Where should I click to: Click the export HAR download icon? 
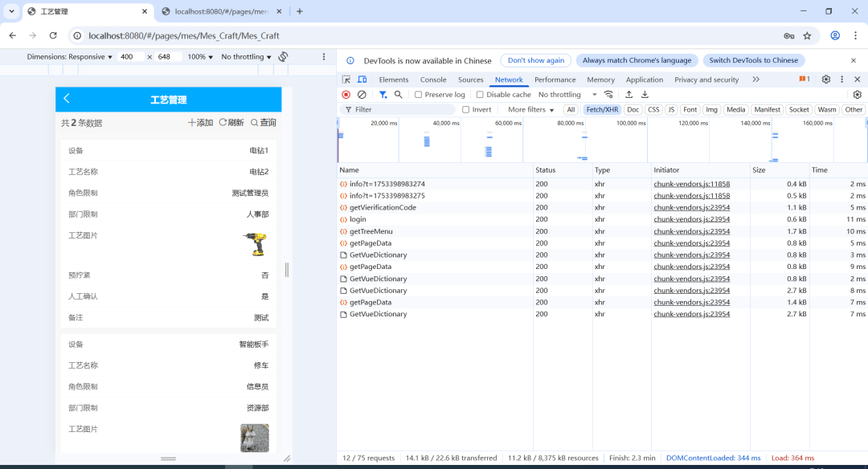pos(645,95)
